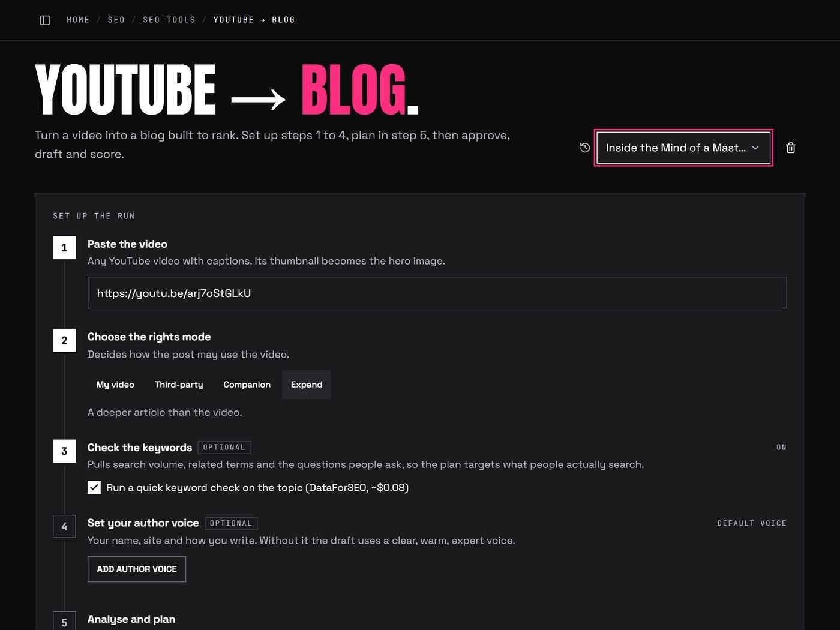Select the Companion rights mode
The width and height of the screenshot is (840, 630).
coord(247,385)
